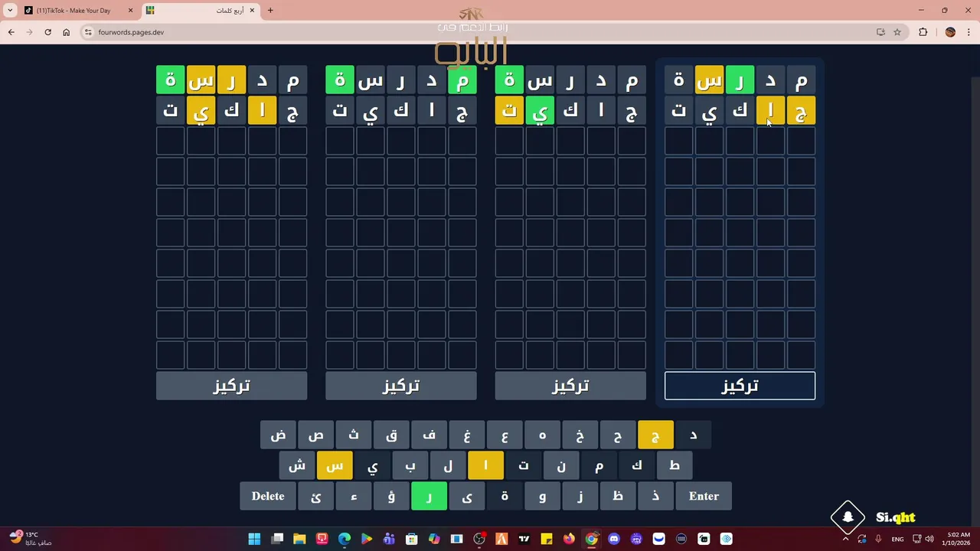Open the Chrome three-dot menu
Image resolution: width=980 pixels, height=551 pixels.
pyautogui.click(x=969, y=32)
